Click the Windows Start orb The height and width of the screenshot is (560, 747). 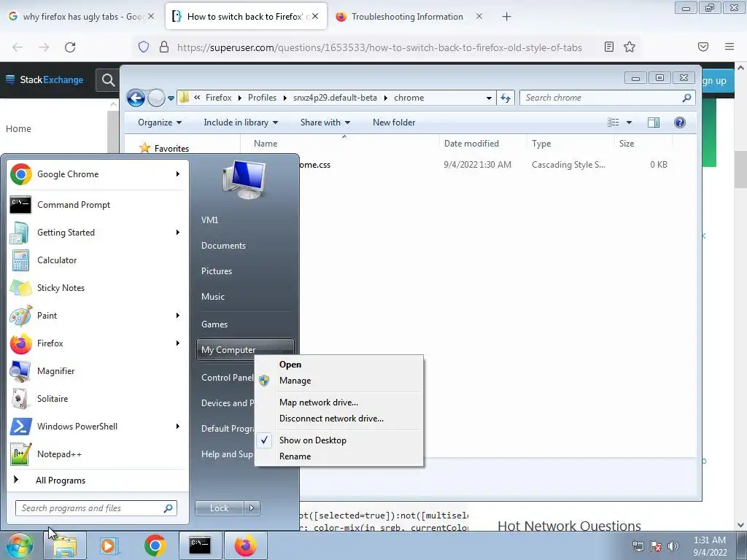pos(19,545)
